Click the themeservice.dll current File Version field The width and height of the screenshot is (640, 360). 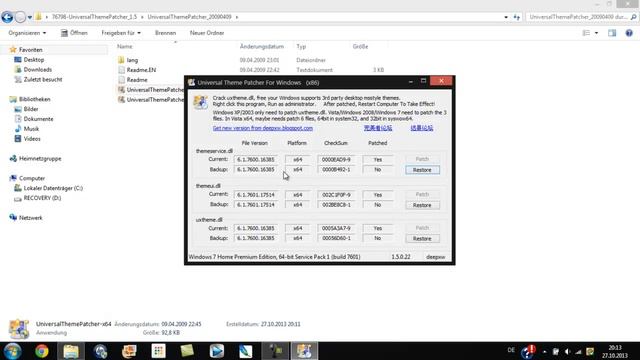[x=256, y=160]
